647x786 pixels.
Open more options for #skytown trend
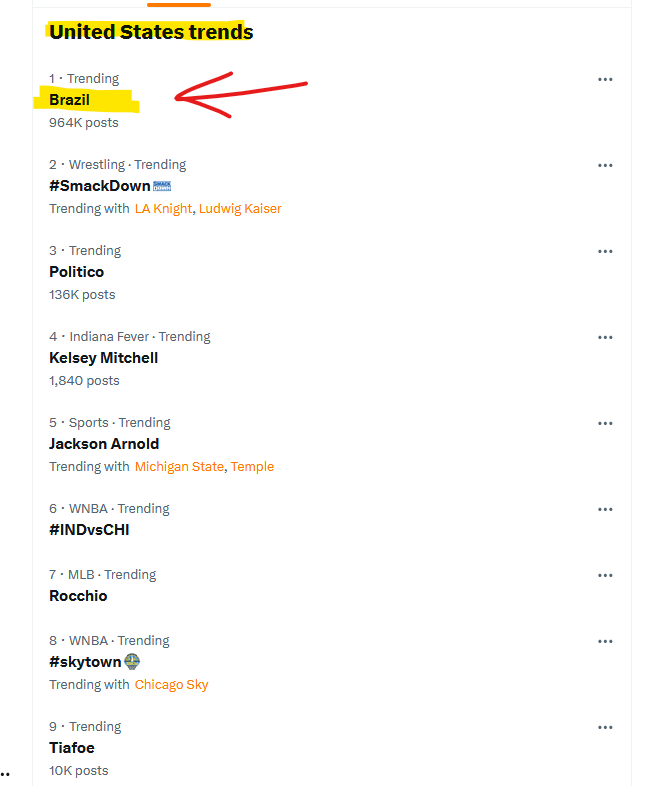pos(605,642)
